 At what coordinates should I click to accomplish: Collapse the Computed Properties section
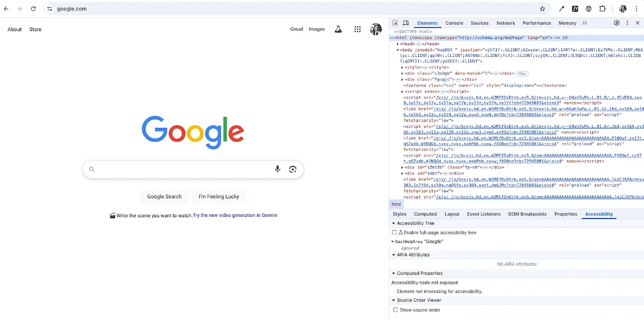(x=394, y=273)
